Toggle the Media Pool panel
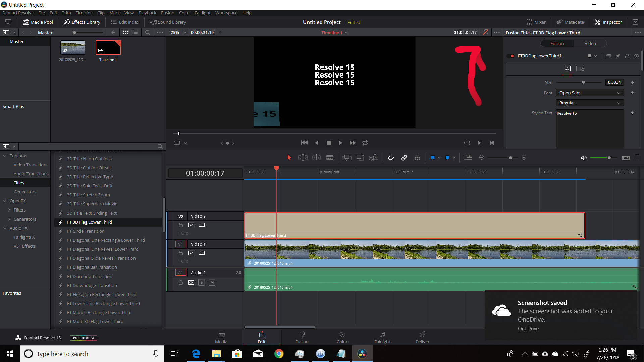 [38, 22]
